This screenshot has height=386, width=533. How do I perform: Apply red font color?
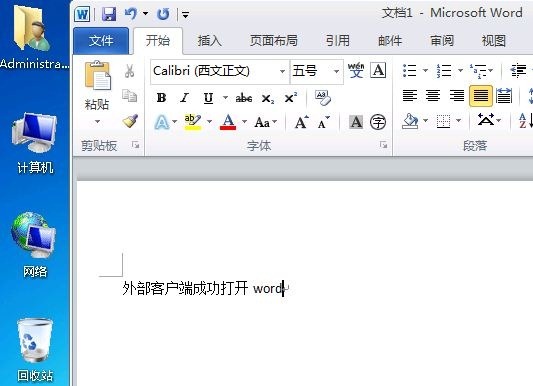(228, 122)
